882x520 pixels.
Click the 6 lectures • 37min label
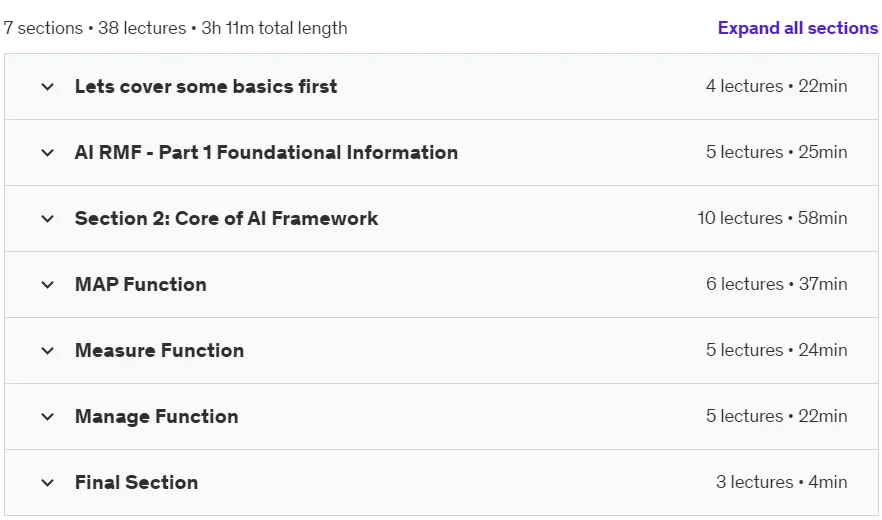[777, 284]
